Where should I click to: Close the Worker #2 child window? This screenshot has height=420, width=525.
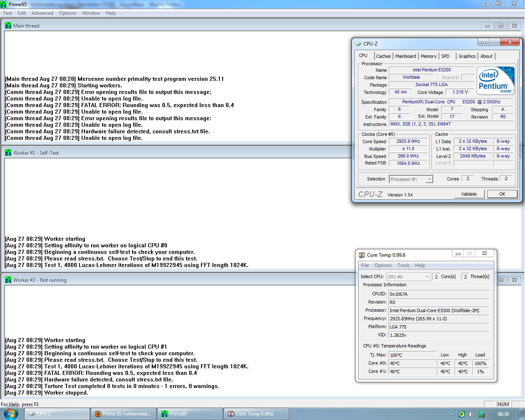[x=514, y=280]
